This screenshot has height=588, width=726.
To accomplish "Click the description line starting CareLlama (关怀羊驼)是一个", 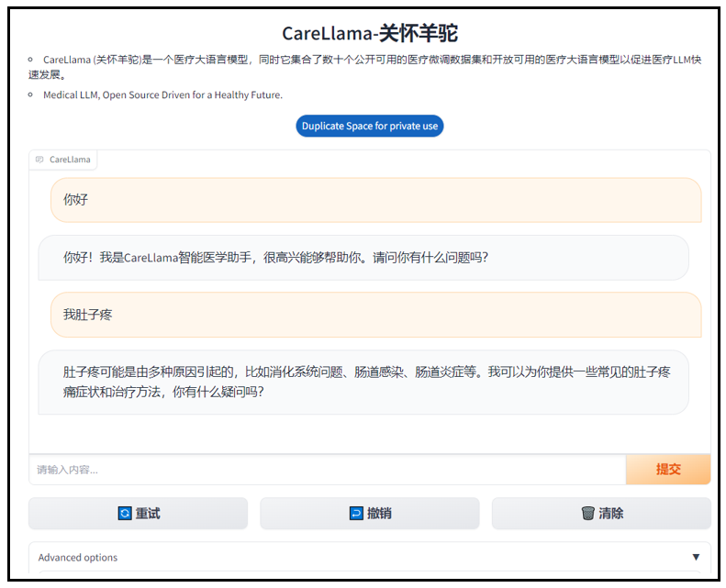I will pyautogui.click(x=365, y=67).
